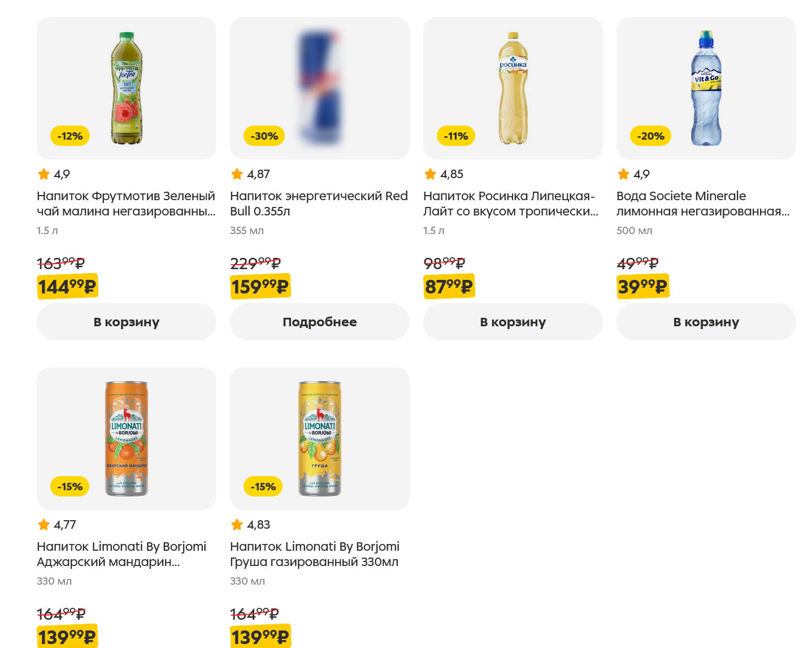Open Напиток Limonati Груша газированный title link
The height and width of the screenshot is (648, 812).
[314, 554]
